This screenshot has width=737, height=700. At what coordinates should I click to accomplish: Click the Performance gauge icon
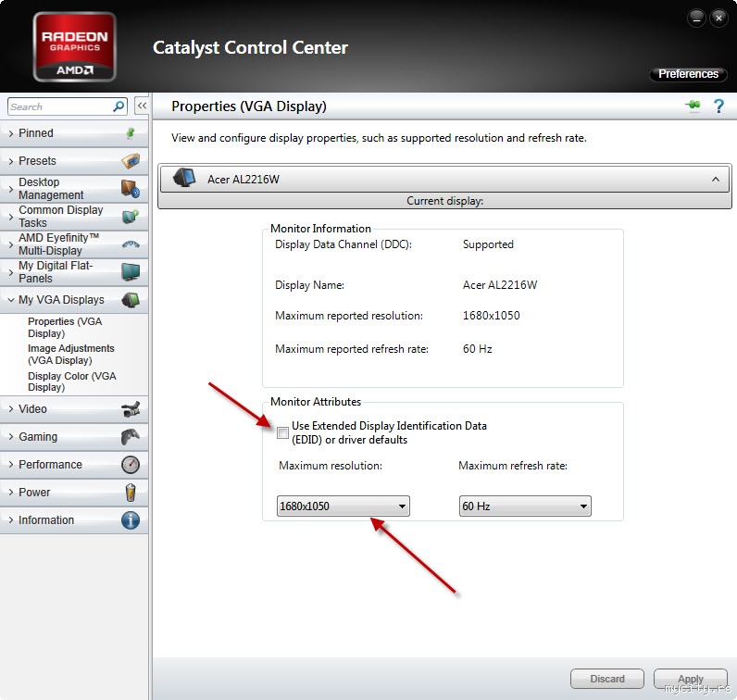pyautogui.click(x=131, y=465)
